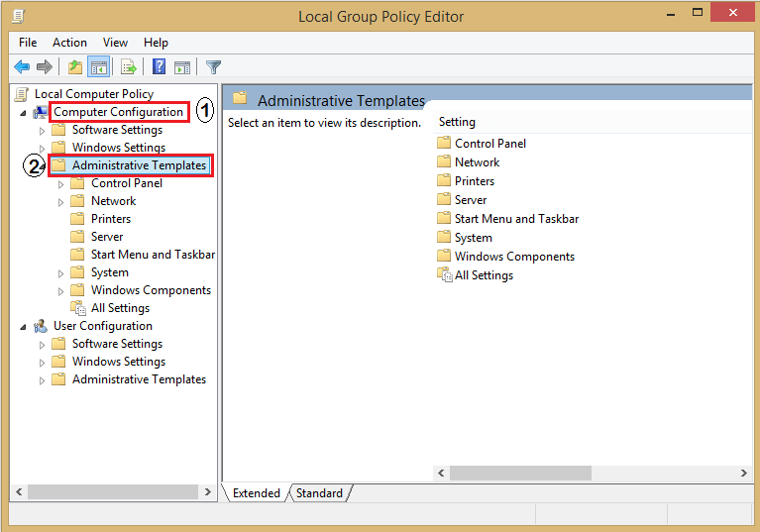760x532 pixels.
Task: Switch to the Standard tab
Action: pyautogui.click(x=319, y=492)
